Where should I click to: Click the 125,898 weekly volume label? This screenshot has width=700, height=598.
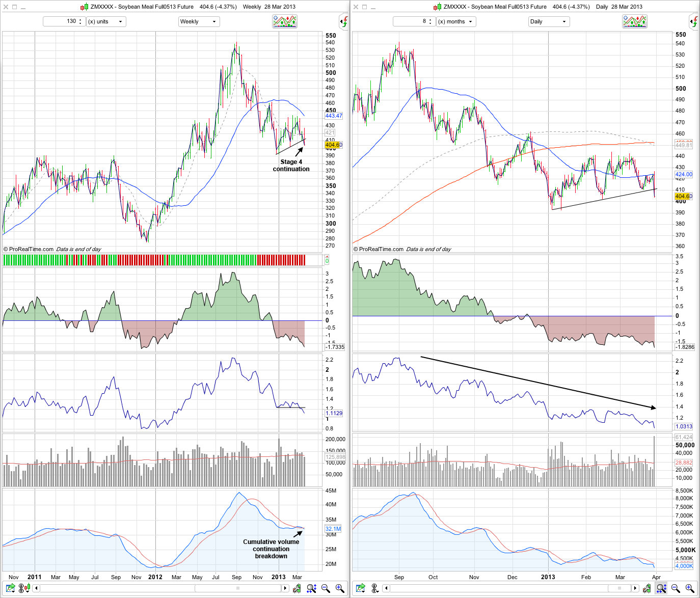[335, 457]
